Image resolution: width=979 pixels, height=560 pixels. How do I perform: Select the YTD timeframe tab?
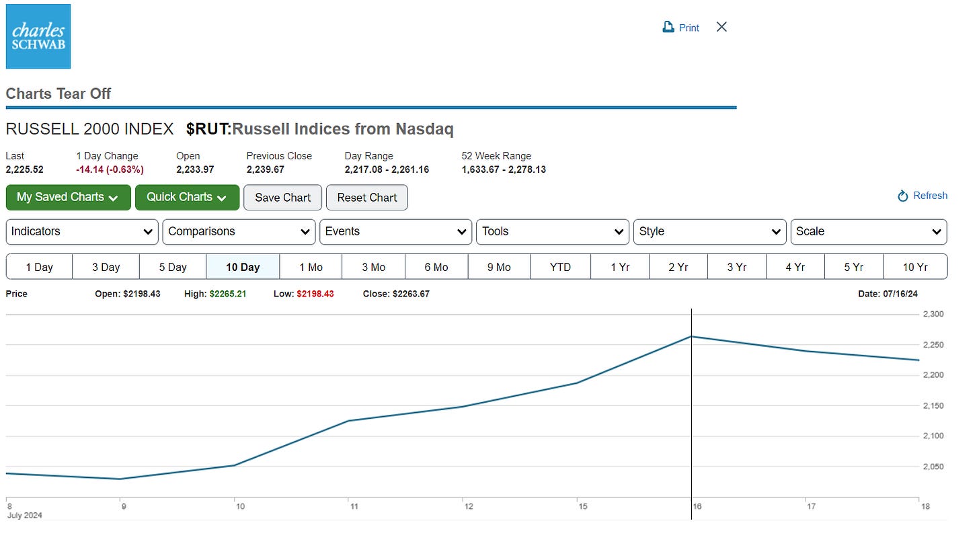point(560,267)
